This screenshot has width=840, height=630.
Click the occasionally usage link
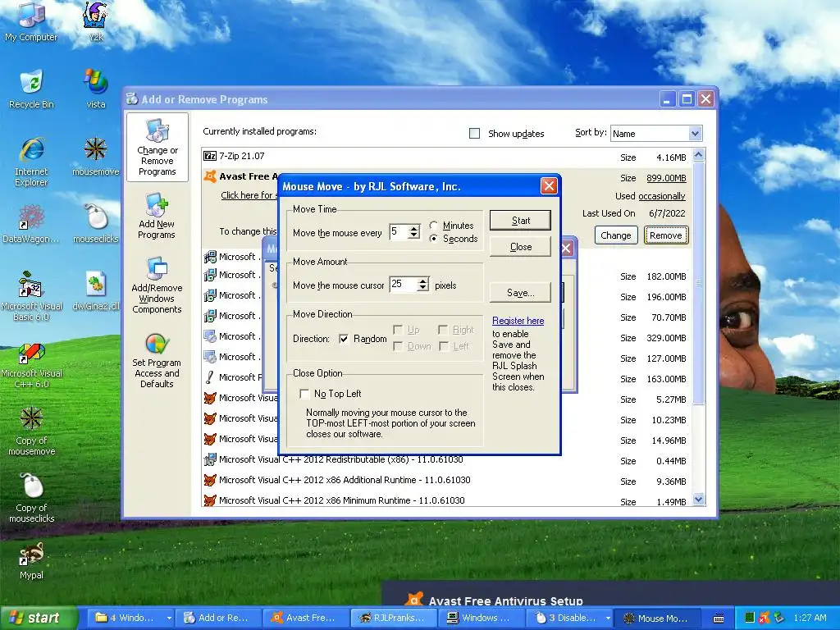click(662, 196)
